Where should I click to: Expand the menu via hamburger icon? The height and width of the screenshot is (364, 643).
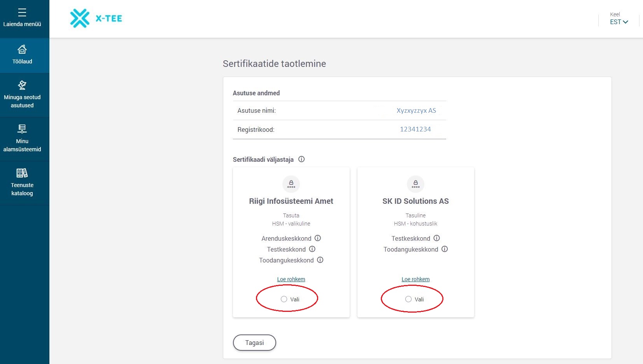[22, 13]
